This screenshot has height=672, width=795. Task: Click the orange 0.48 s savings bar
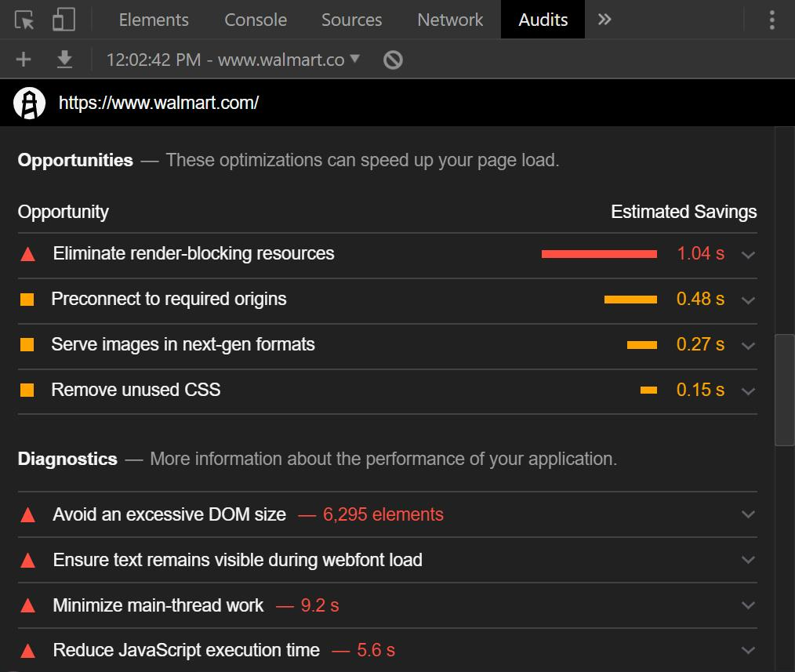630,300
